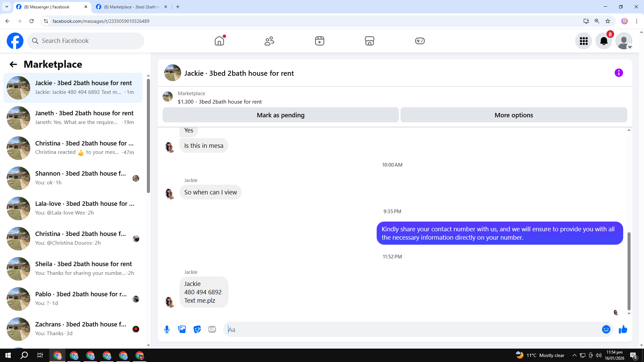Open the notifications bell
Image resolution: width=644 pixels, height=362 pixels.
pyautogui.click(x=604, y=41)
